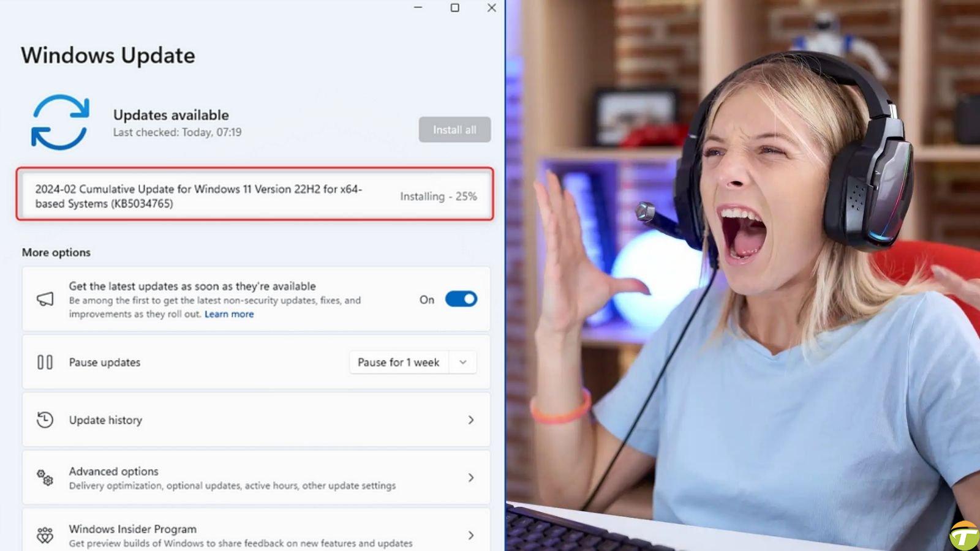
Task: Click the Windows Insider Program hearts icon
Action: (45, 535)
